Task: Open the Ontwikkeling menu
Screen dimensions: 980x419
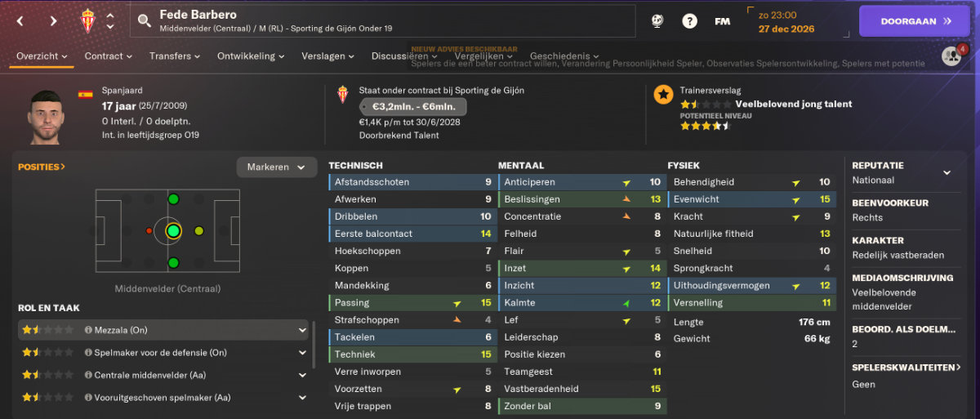Action: pos(251,56)
